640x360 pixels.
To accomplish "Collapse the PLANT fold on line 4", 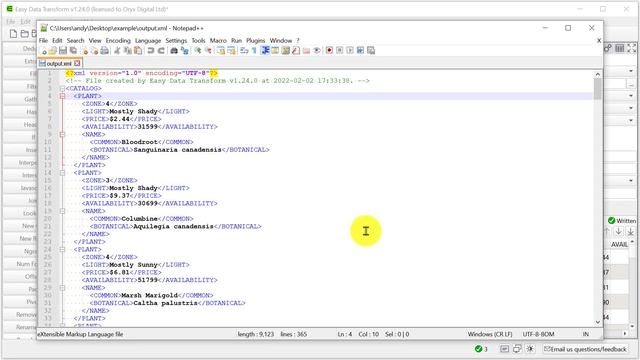I will click(x=62, y=96).
